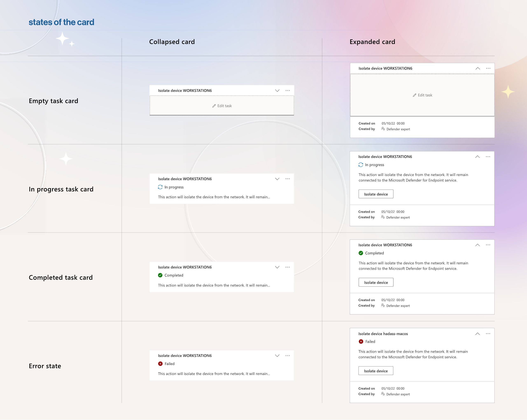The height and width of the screenshot is (420, 527).
Task: Click Isolate device button in In progress card
Action: (376, 194)
